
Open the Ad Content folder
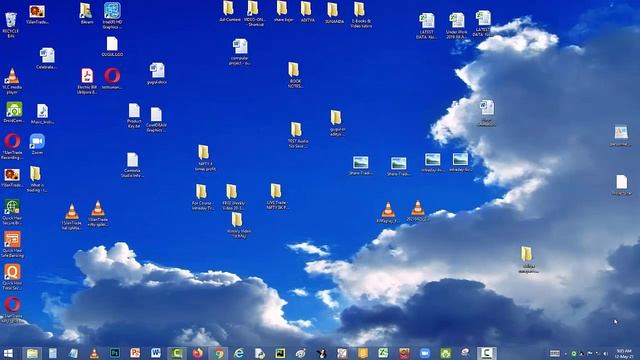pos(229,11)
